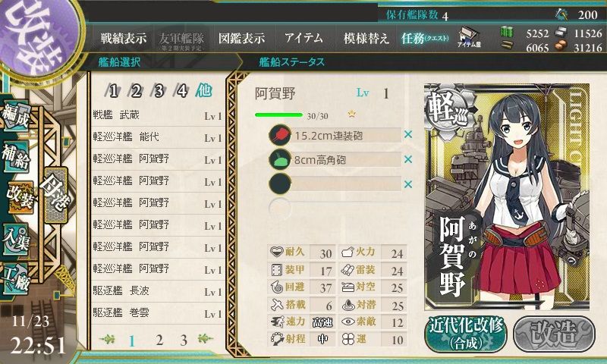Switch to the 他 other ships tab

(x=203, y=90)
